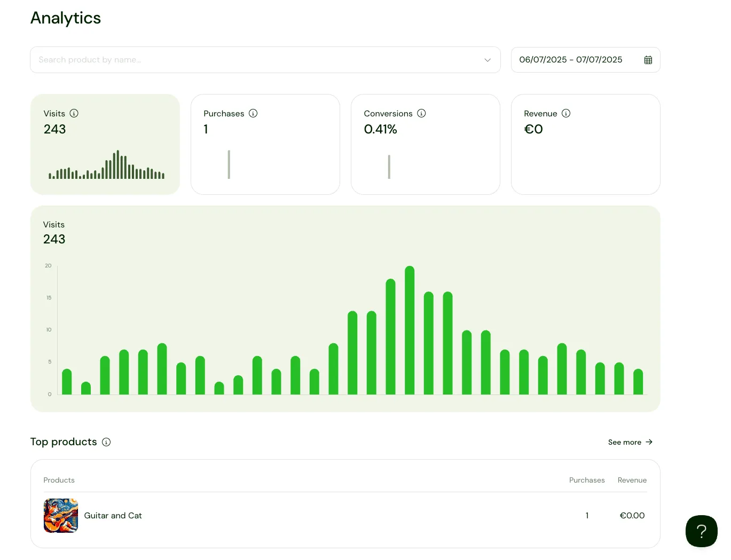Click the Purchases column header
This screenshot has width=731, height=560.
click(x=587, y=480)
